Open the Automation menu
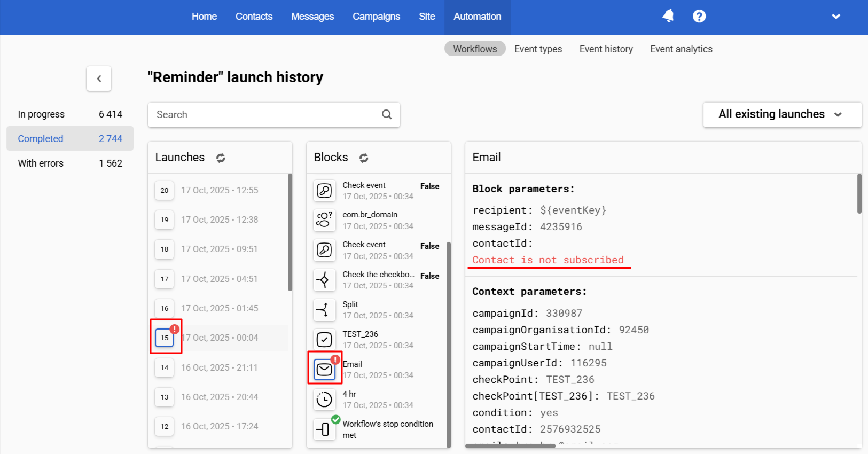Screen dimensions: 868x454 tap(478, 17)
